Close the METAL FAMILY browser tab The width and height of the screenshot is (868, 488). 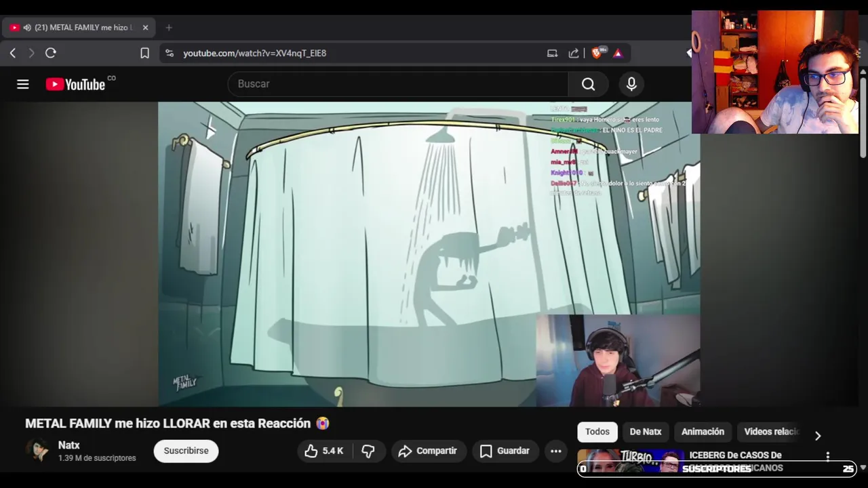tap(145, 28)
